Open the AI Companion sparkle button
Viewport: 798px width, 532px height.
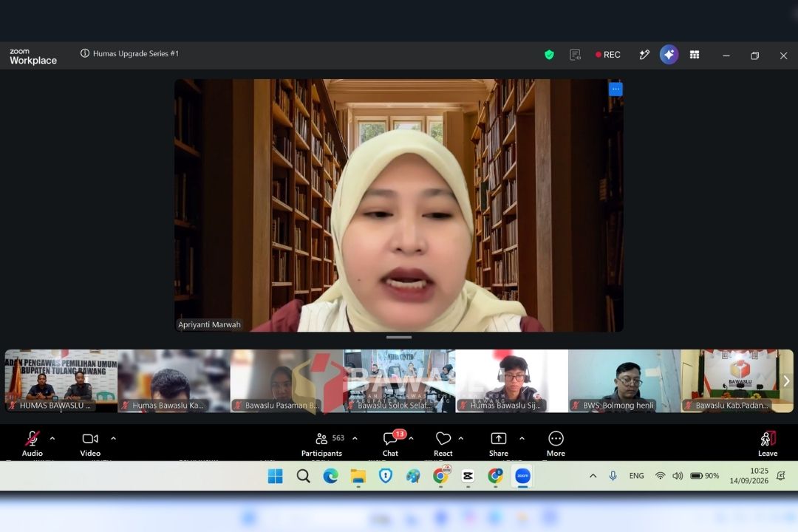click(669, 55)
